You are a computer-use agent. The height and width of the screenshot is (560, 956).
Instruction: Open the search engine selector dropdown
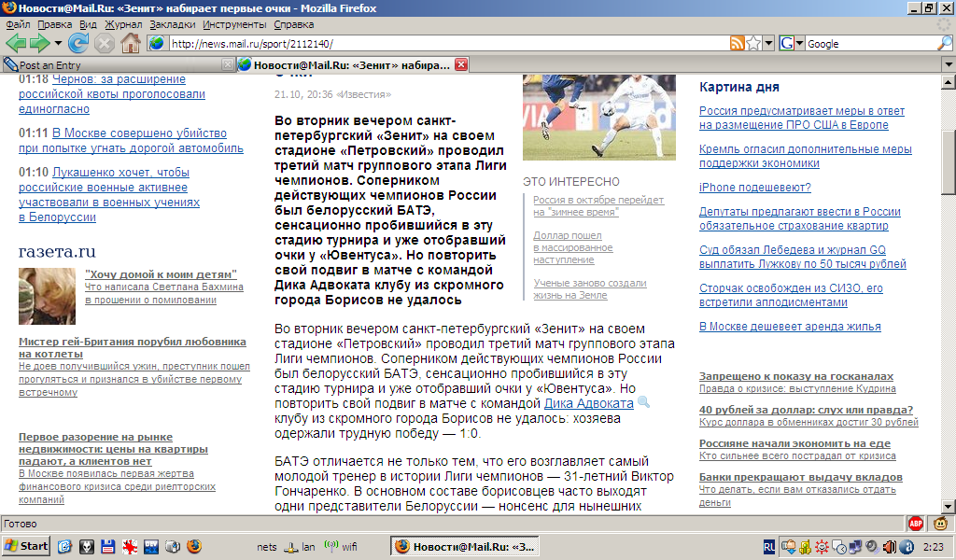(x=792, y=43)
